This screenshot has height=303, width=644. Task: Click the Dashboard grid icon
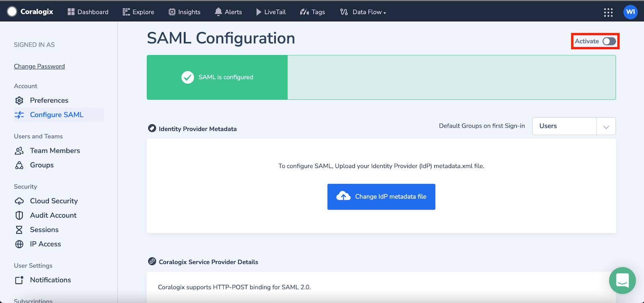tap(71, 12)
